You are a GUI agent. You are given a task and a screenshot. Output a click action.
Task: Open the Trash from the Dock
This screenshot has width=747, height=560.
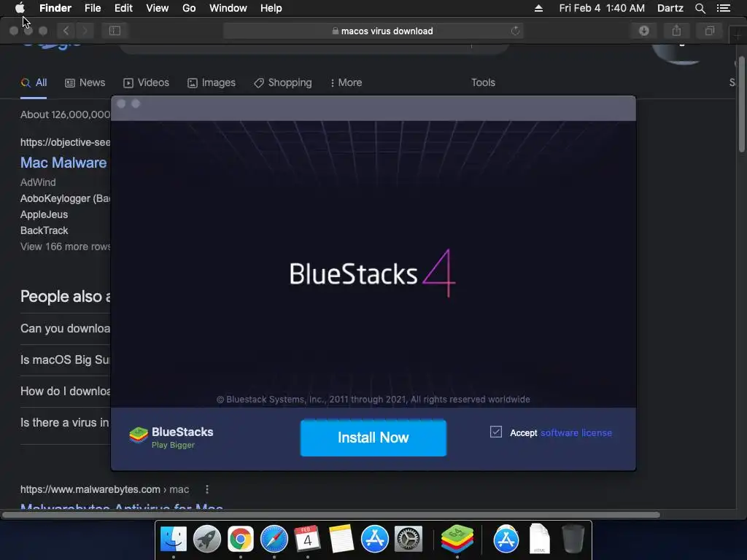(x=573, y=539)
